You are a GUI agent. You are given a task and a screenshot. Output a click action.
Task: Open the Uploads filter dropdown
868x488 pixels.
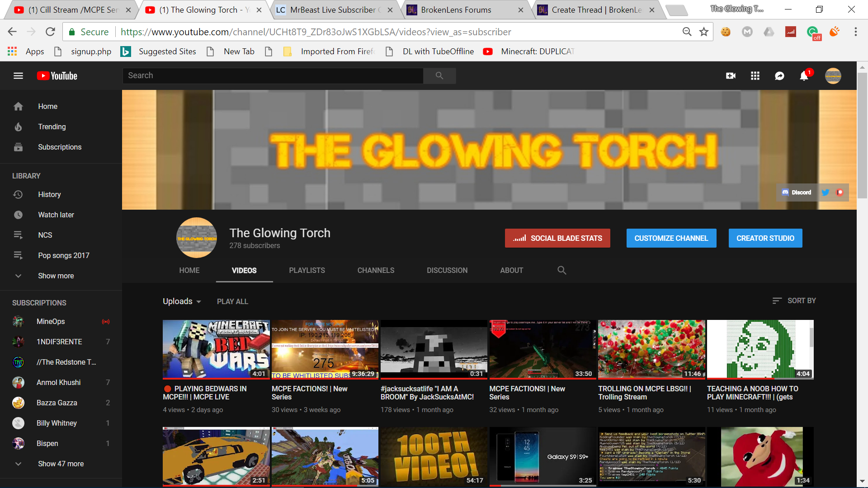pyautogui.click(x=182, y=301)
